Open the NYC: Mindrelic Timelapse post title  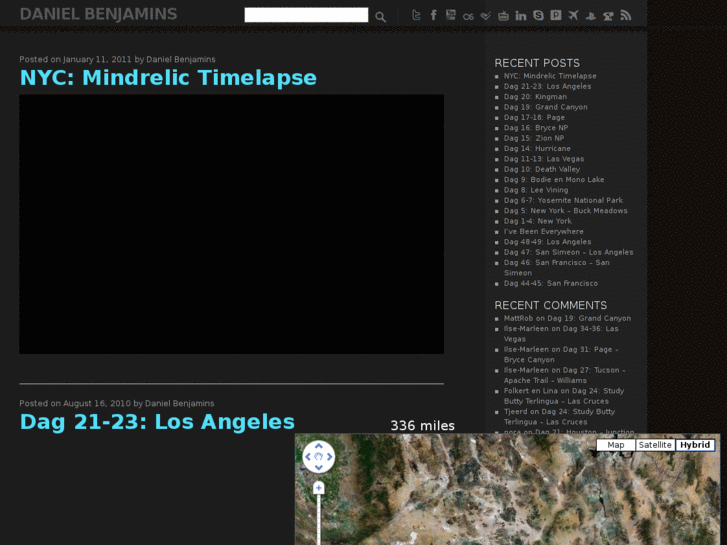[168, 77]
